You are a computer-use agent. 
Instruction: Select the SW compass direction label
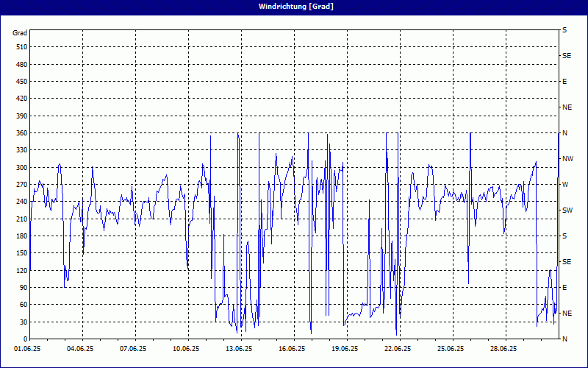click(x=567, y=210)
